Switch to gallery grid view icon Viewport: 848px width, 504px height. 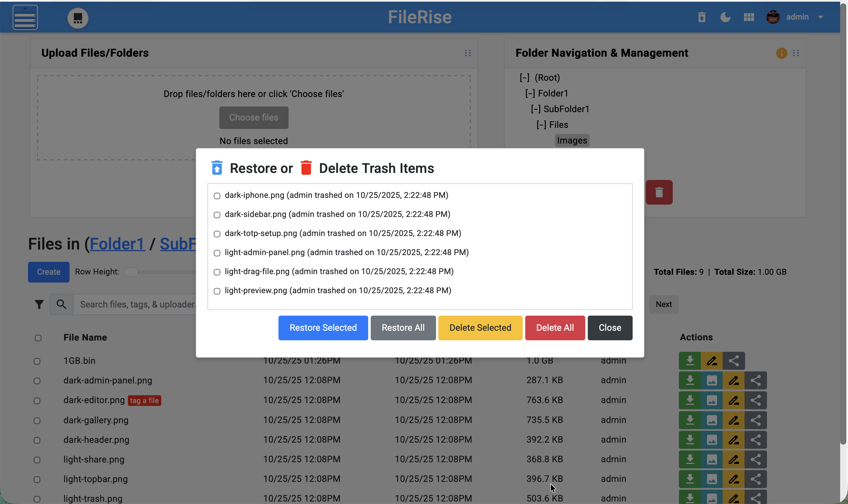click(x=748, y=17)
